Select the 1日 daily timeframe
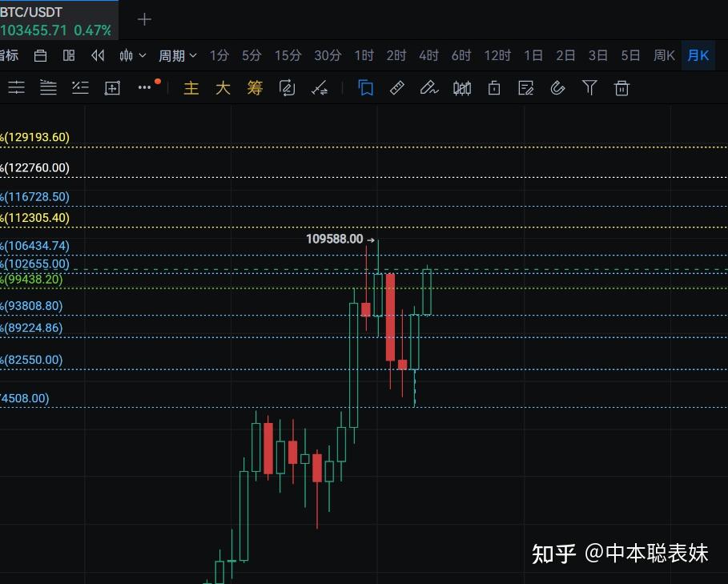728x584 pixels. coord(533,56)
